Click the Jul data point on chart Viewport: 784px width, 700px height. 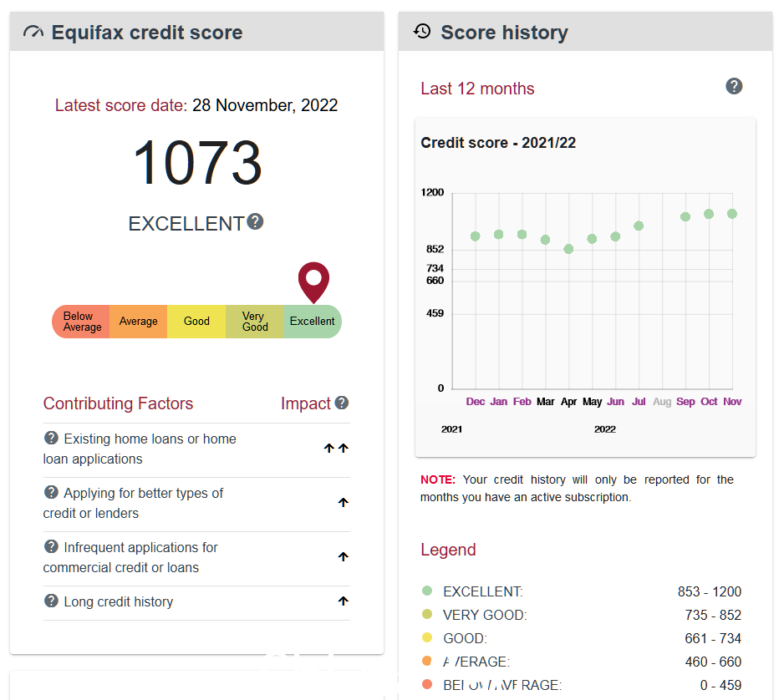(x=639, y=226)
